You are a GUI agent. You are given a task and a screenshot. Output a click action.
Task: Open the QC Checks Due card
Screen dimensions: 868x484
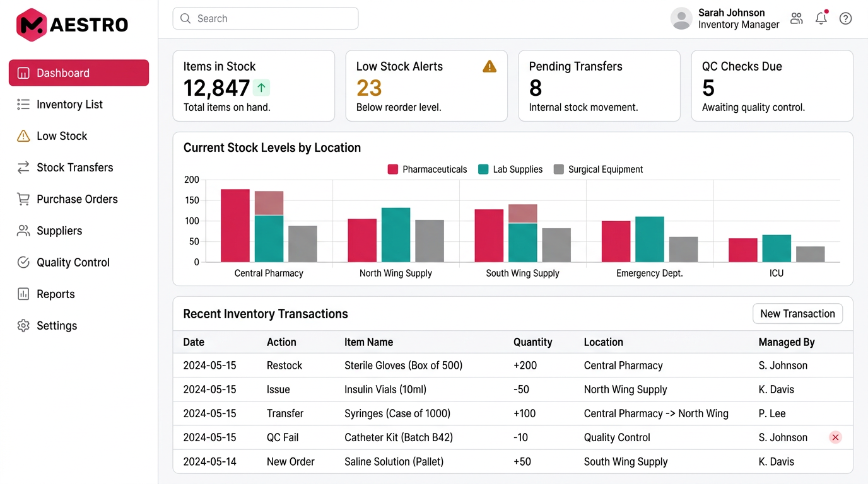pyautogui.click(x=772, y=86)
